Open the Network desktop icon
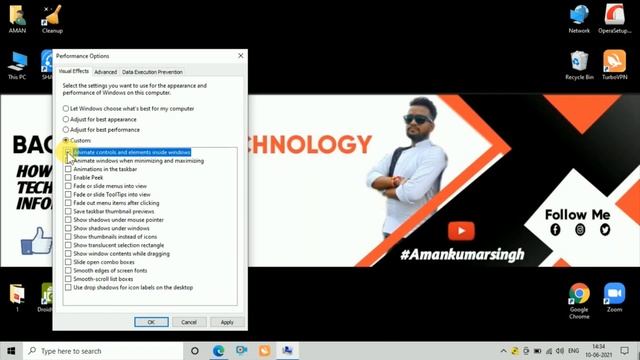The image size is (640, 360). [579, 19]
